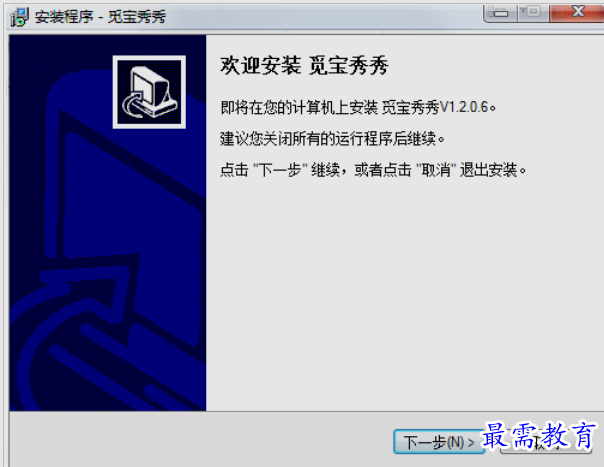Click the line 建议您关闭所有的运行程序后继续
Image resolution: width=604 pixels, height=467 pixels.
[x=332, y=138]
